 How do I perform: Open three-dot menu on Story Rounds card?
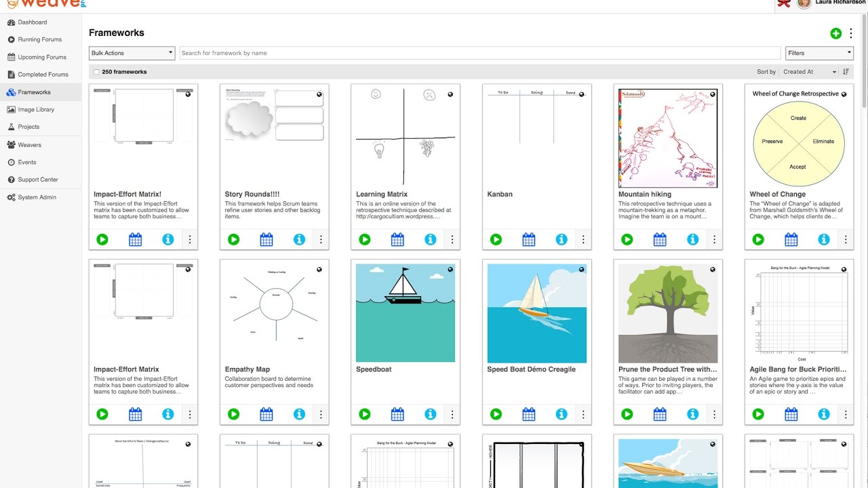click(321, 239)
